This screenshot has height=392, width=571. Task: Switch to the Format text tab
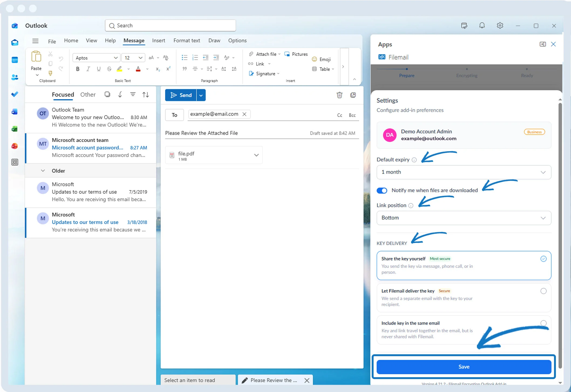[x=187, y=40]
